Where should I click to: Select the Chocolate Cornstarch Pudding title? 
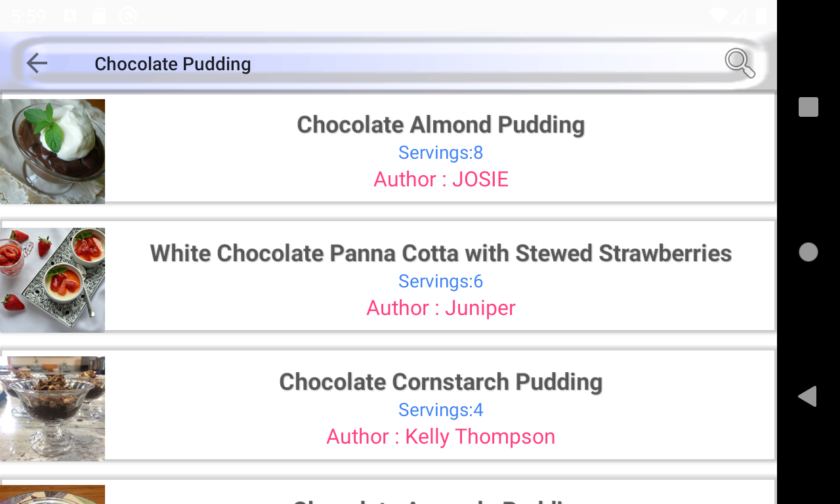[x=440, y=381]
